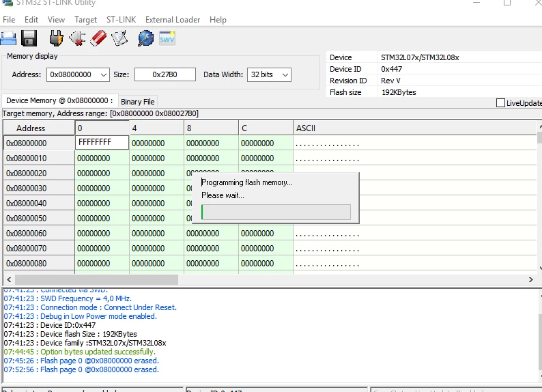
Task: Click the Device value STM32L07x/STM32L08x
Action: [x=420, y=57]
